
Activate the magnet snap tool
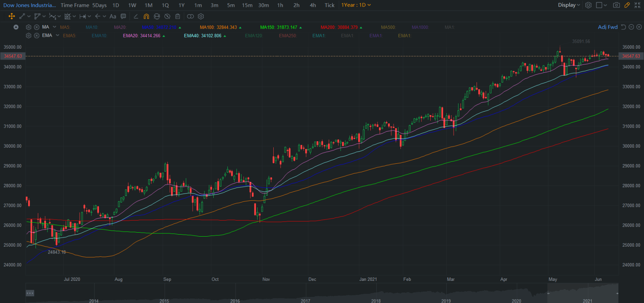pos(146,16)
